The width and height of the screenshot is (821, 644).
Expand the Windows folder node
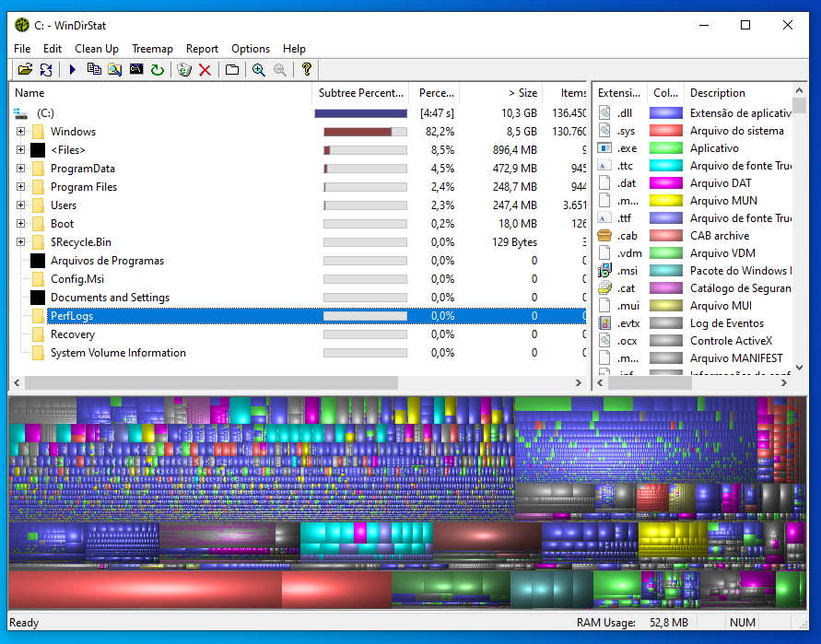click(20, 132)
